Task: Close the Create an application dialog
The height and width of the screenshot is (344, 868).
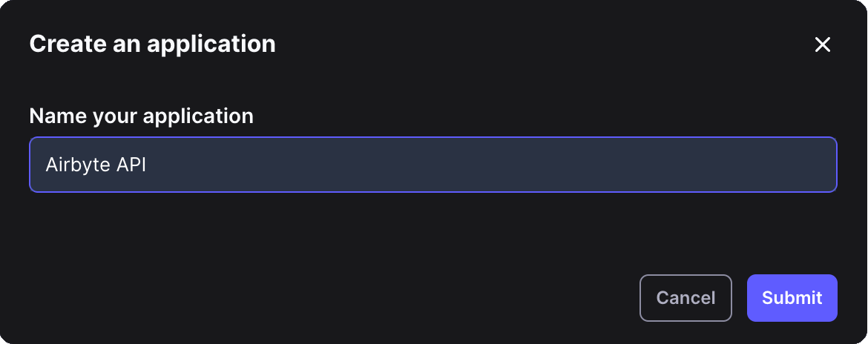Action: 822,44
